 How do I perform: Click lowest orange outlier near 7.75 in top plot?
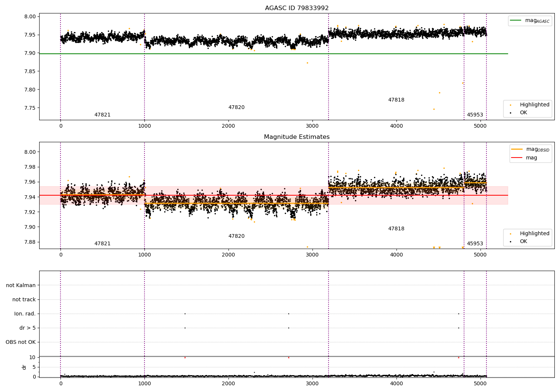click(x=434, y=109)
